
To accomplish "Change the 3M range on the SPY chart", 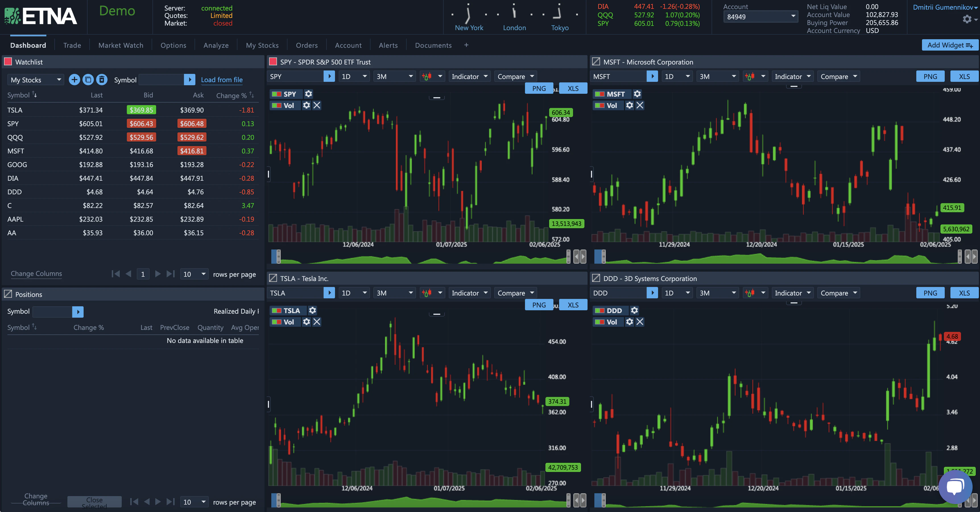I will 394,76.
